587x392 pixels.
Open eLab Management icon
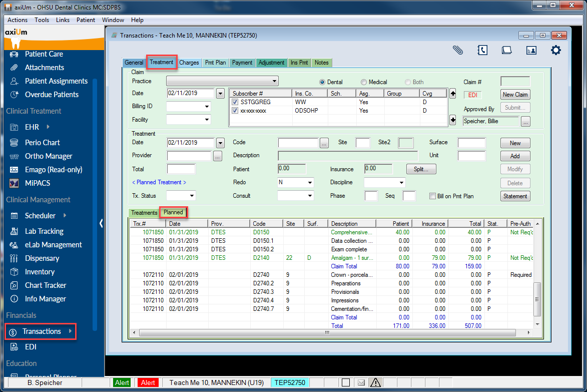14,245
